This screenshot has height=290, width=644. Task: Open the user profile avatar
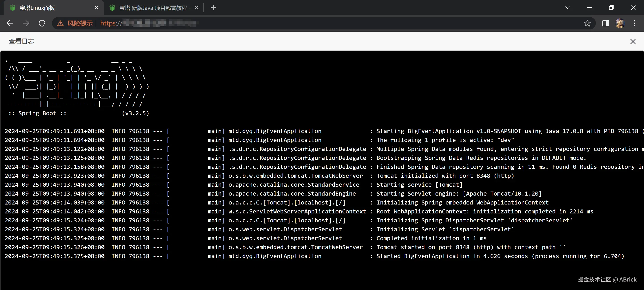[620, 23]
